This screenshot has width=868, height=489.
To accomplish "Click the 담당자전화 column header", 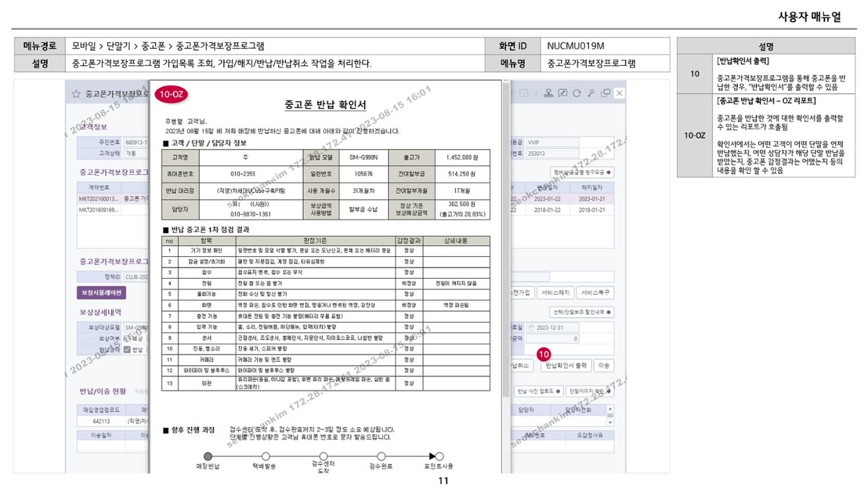I will (579, 410).
